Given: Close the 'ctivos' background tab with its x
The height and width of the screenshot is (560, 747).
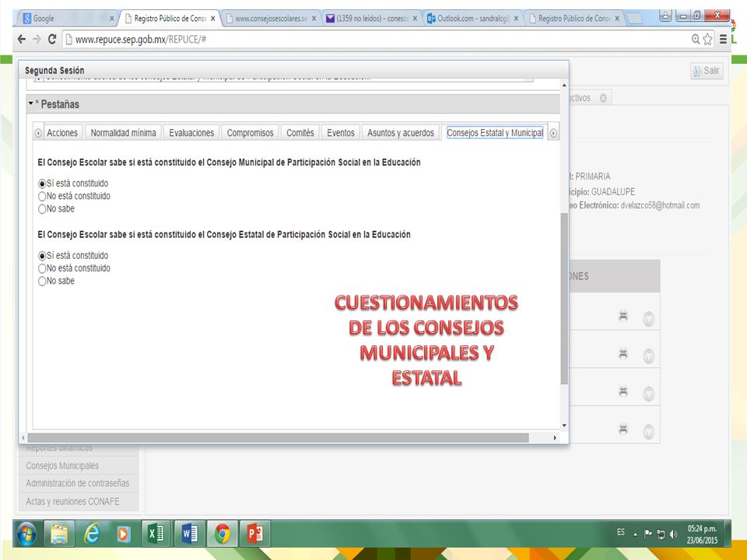Looking at the screenshot, I should 603,98.
